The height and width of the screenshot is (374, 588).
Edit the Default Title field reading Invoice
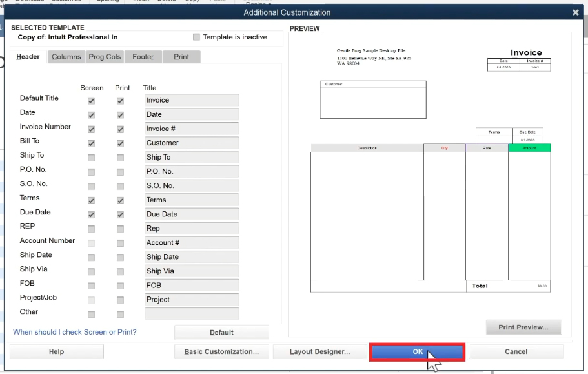click(192, 100)
